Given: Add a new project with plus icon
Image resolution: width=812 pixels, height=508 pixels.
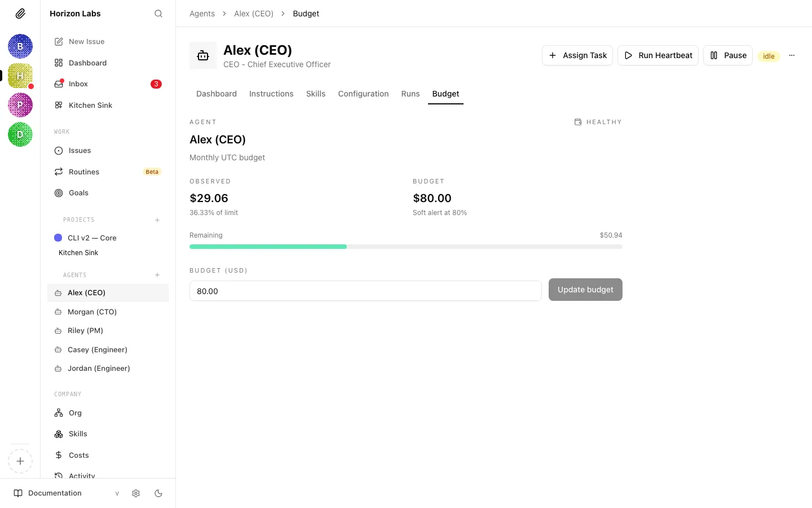Looking at the screenshot, I should 157,220.
